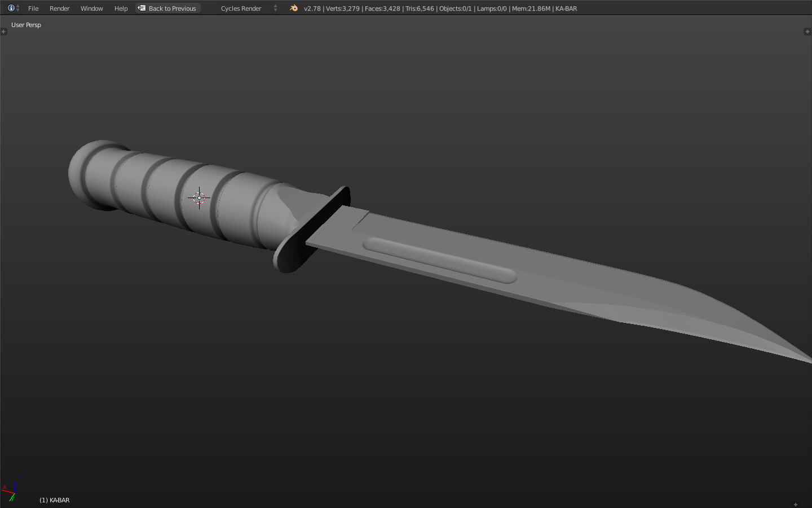
Task: Click the 'Objects:0/1' statistic
Action: click(x=456, y=8)
